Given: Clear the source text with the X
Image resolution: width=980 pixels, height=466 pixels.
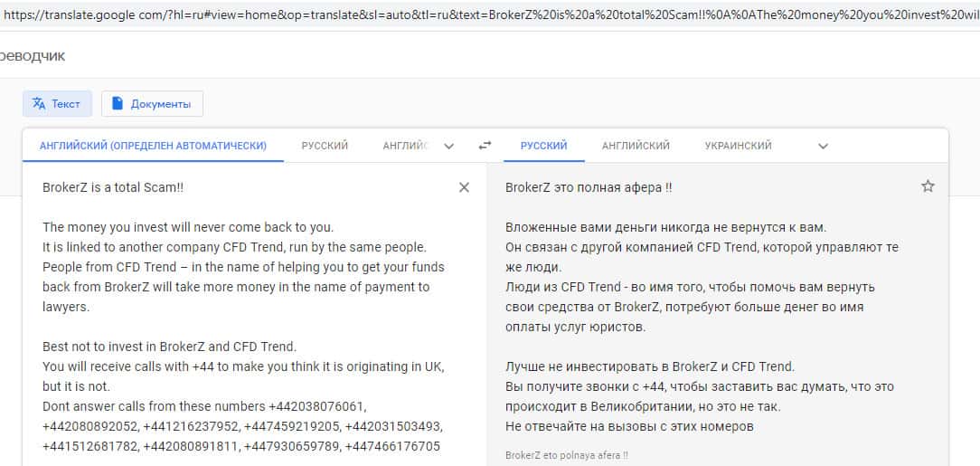Looking at the screenshot, I should pos(464,187).
